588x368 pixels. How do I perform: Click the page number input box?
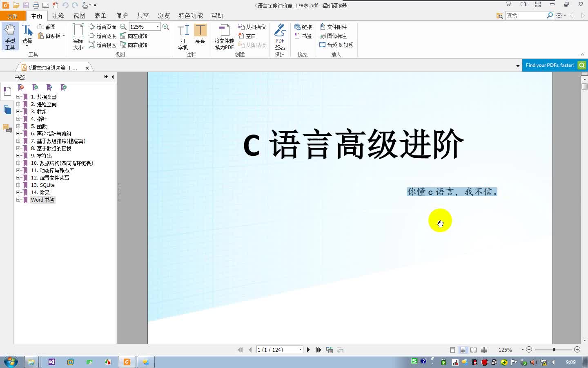pos(277,350)
